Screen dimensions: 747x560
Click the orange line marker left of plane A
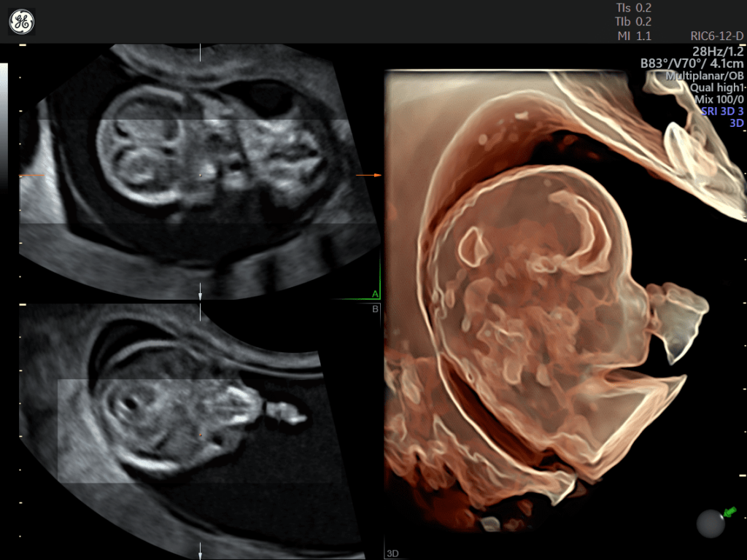pos(31,176)
